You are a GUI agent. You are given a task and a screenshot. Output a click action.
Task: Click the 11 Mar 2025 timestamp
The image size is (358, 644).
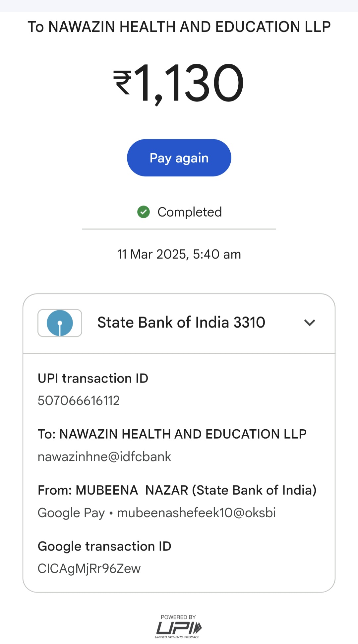click(x=179, y=254)
